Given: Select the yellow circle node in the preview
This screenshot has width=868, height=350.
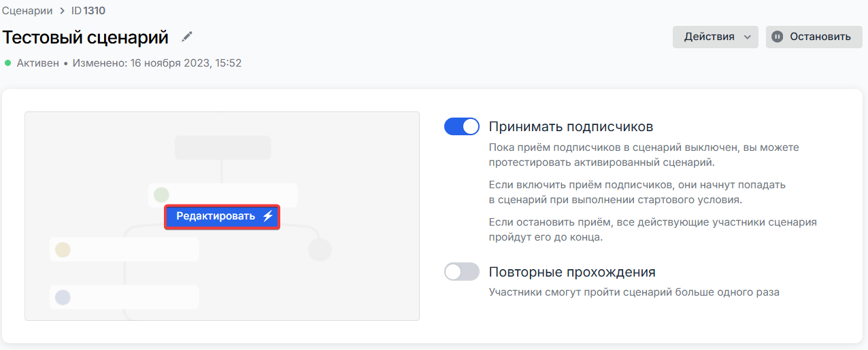Looking at the screenshot, I should (63, 249).
